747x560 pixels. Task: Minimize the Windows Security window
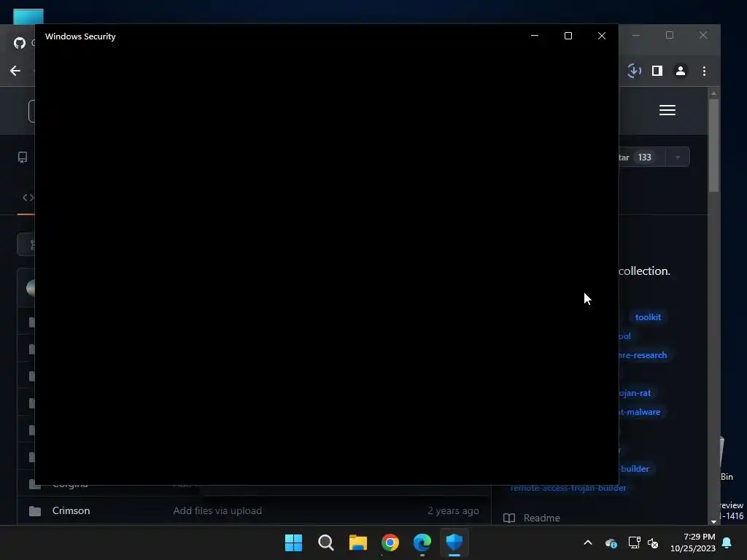click(x=535, y=36)
